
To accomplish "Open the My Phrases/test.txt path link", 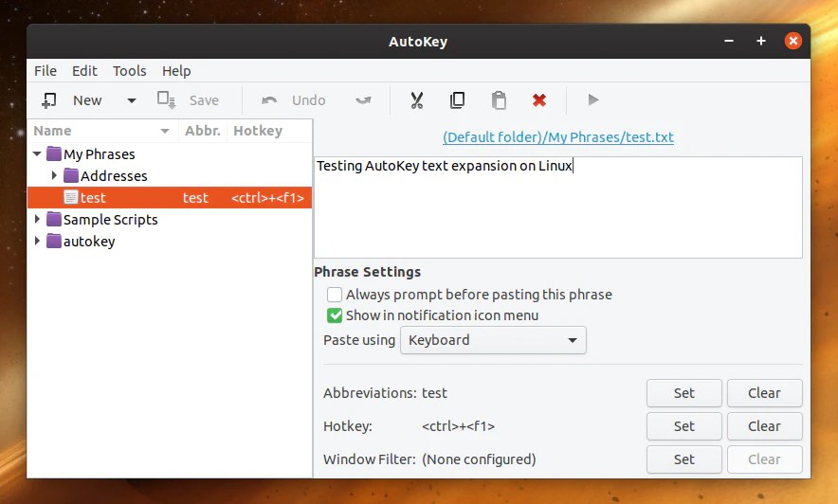I will (x=558, y=137).
